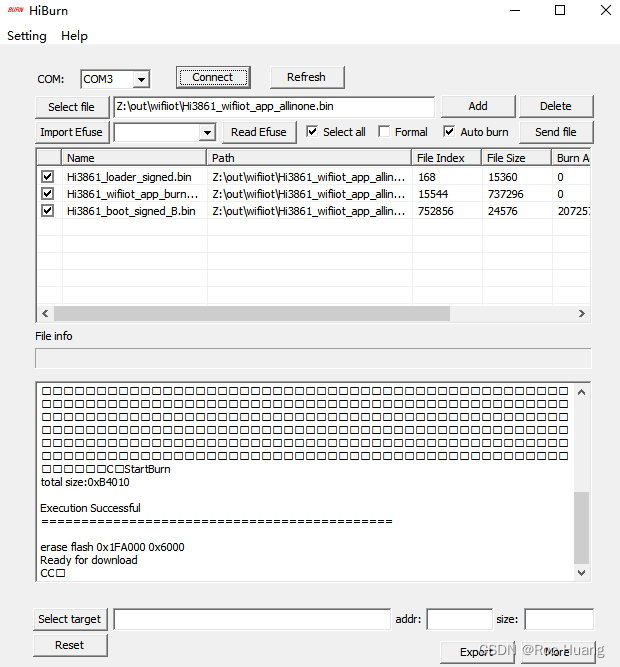
Task: Click the File info progress bar
Action: [x=313, y=358]
